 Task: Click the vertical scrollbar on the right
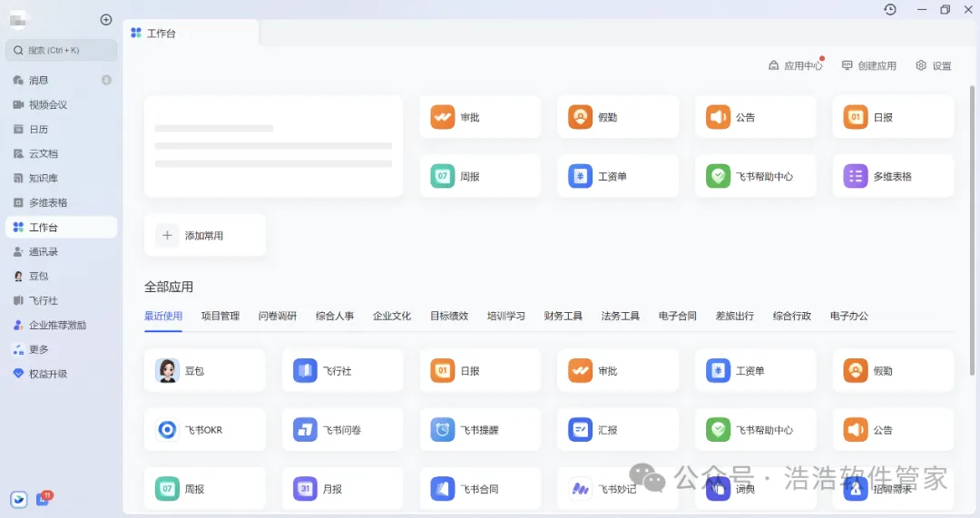[972, 230]
